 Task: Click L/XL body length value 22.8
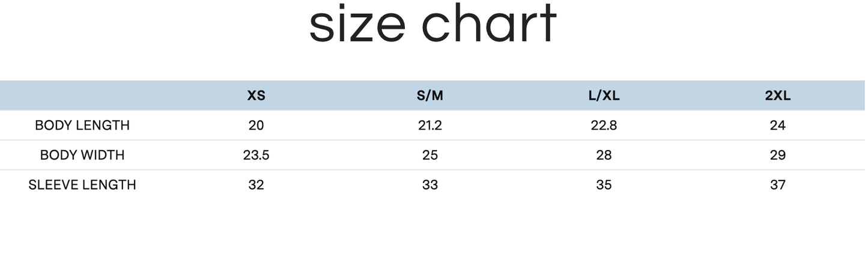pyautogui.click(x=604, y=125)
